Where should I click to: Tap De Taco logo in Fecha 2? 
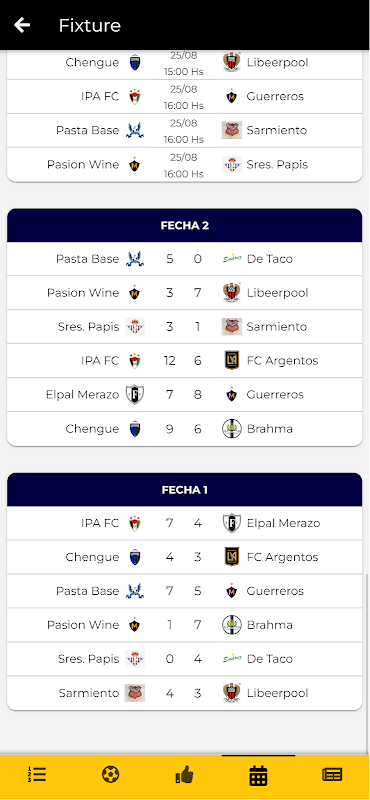232,259
